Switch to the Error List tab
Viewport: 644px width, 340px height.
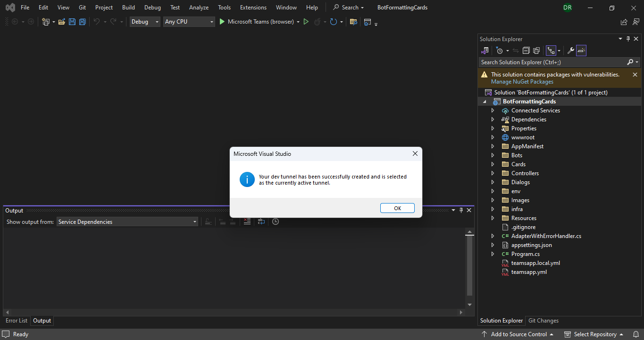pos(17,321)
